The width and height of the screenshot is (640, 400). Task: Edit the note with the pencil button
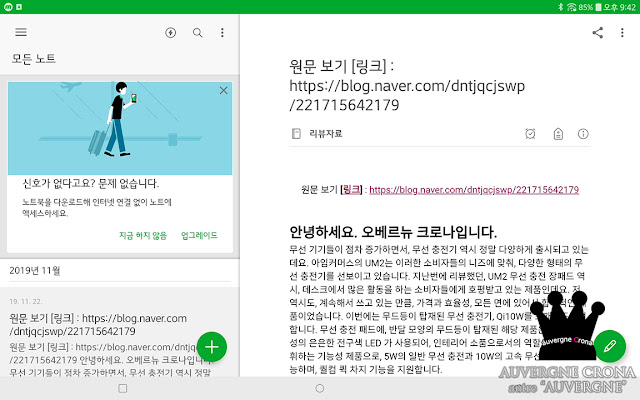point(610,346)
